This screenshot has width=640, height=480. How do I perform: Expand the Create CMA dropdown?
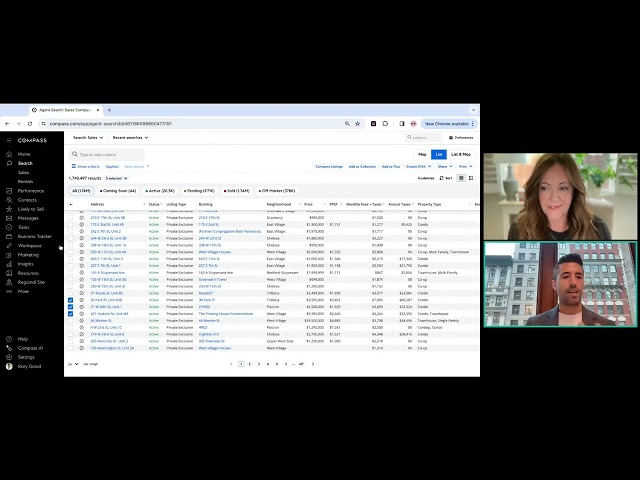click(418, 167)
